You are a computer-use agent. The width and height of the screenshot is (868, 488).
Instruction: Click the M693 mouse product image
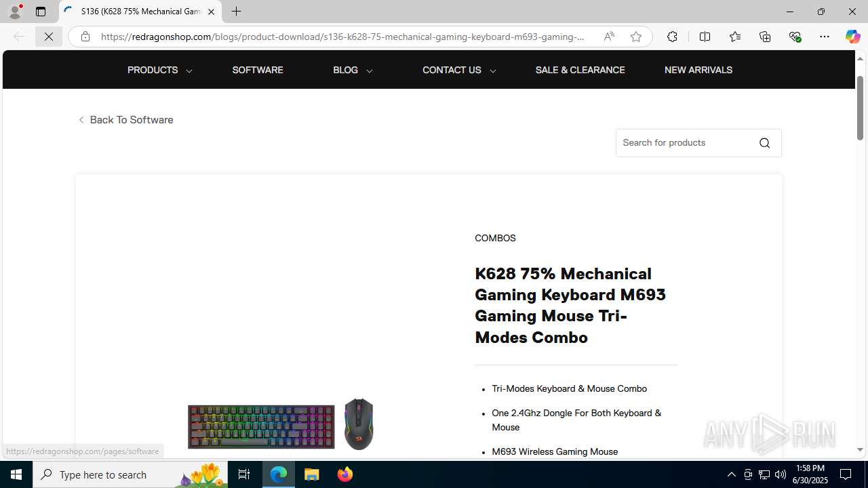tap(359, 424)
